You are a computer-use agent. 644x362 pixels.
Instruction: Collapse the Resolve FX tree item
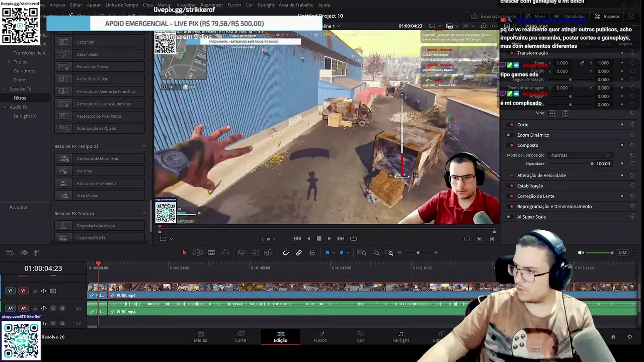5,89
